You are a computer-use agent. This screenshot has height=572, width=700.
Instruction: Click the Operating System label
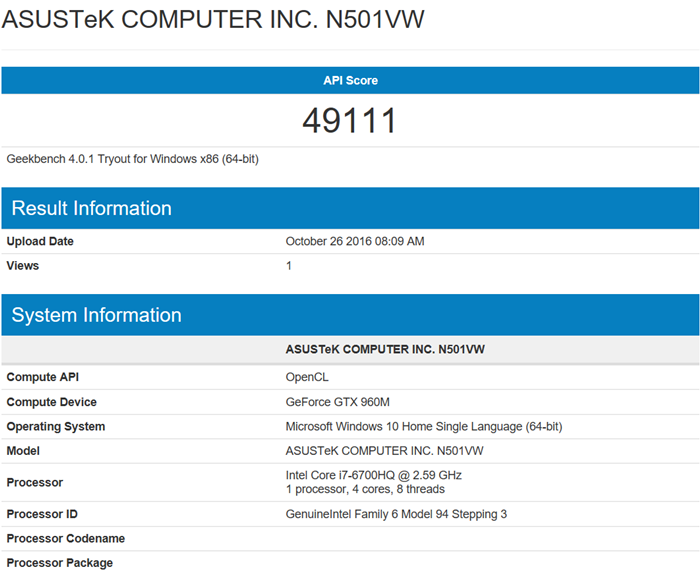56,426
